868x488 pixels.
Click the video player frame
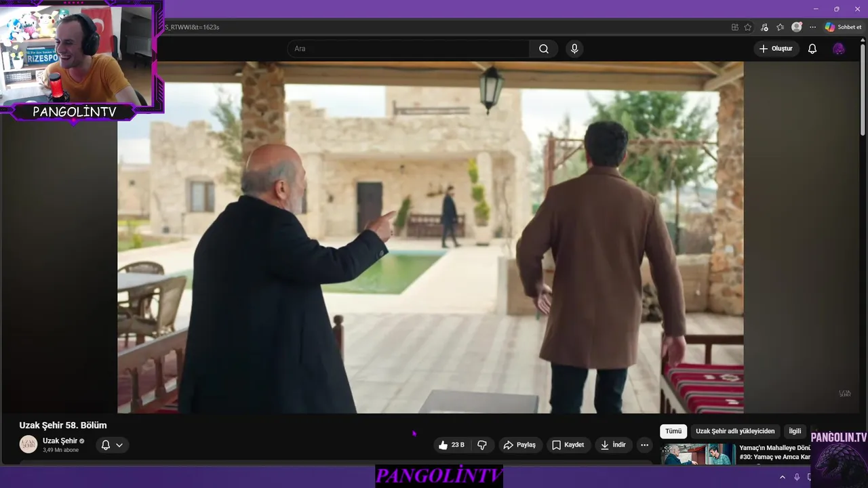[x=431, y=237]
